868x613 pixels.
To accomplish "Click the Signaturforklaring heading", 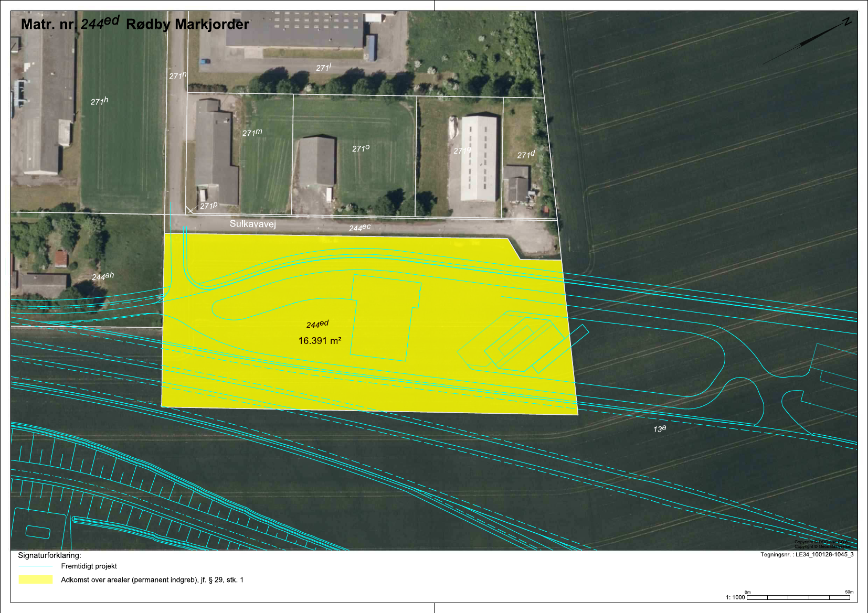I will pyautogui.click(x=49, y=555).
